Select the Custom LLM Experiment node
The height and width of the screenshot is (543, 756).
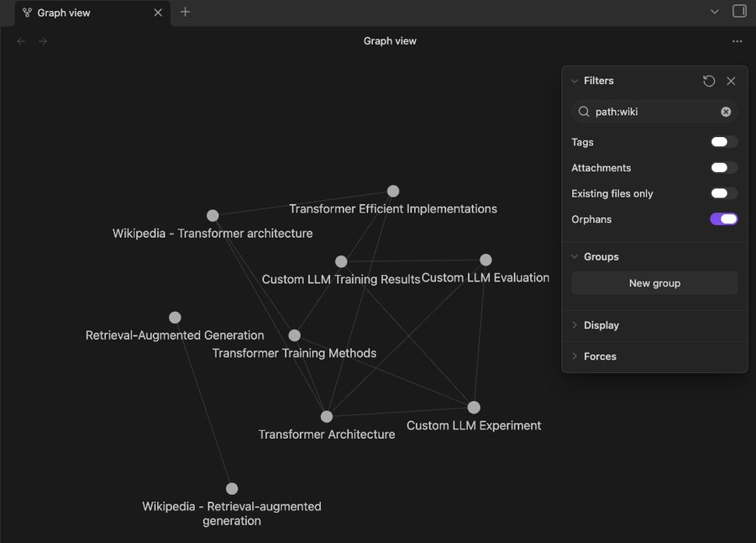point(474,408)
